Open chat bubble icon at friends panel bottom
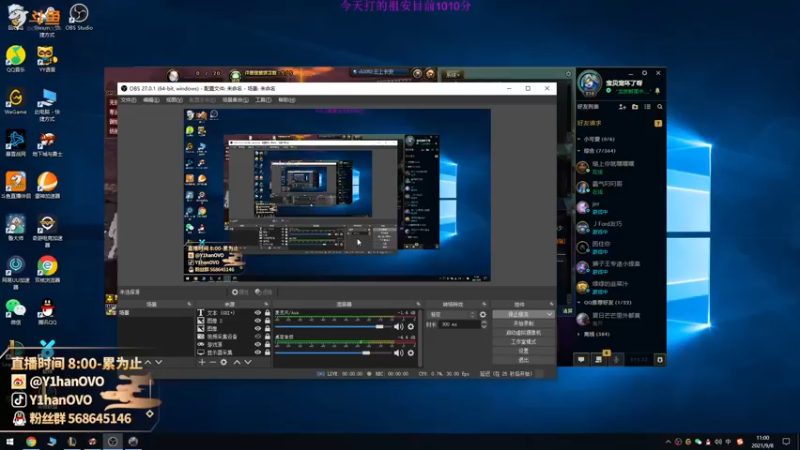 click(581, 360)
